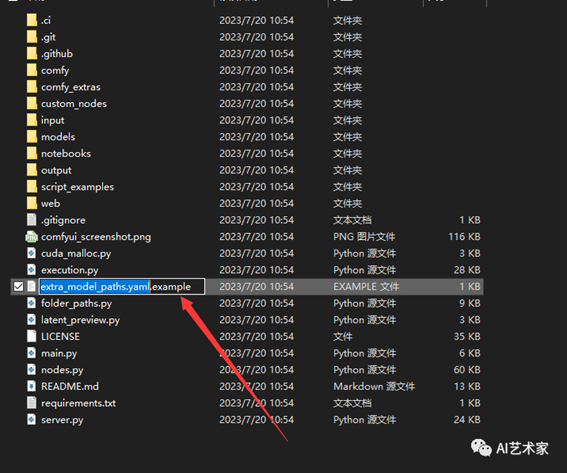Screen dimensions: 567x473
Task: Select the README.md Markdown file icon
Action: coord(31,386)
